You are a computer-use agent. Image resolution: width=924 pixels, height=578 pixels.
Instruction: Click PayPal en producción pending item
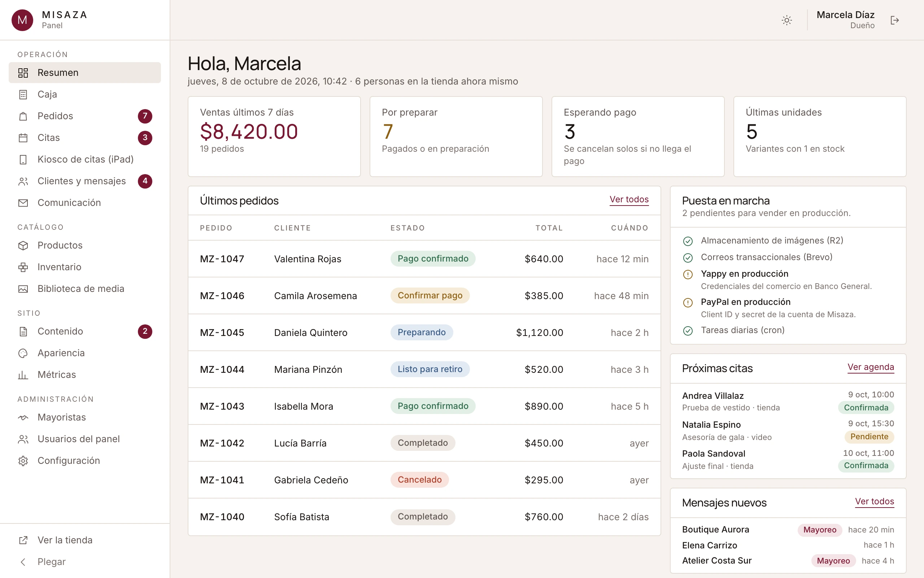[x=788, y=308]
